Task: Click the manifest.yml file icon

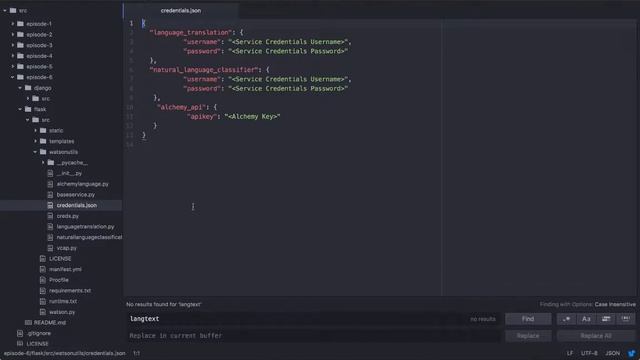Action: [x=43, y=269]
